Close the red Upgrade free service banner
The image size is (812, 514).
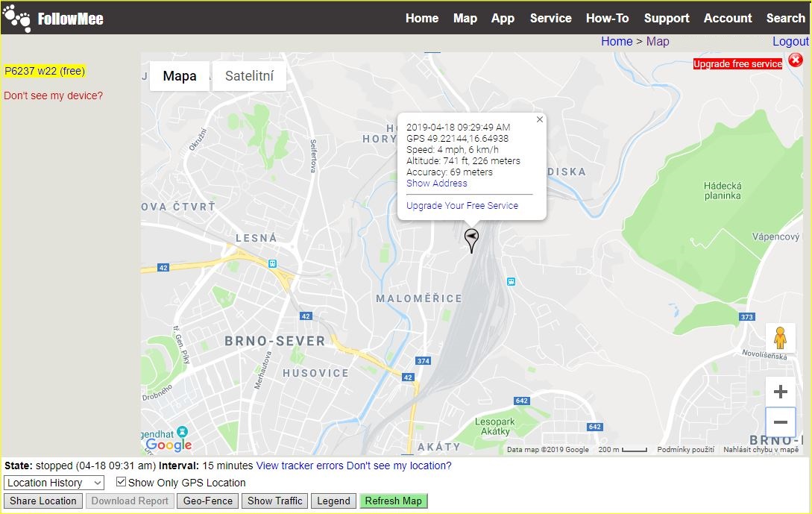(796, 60)
